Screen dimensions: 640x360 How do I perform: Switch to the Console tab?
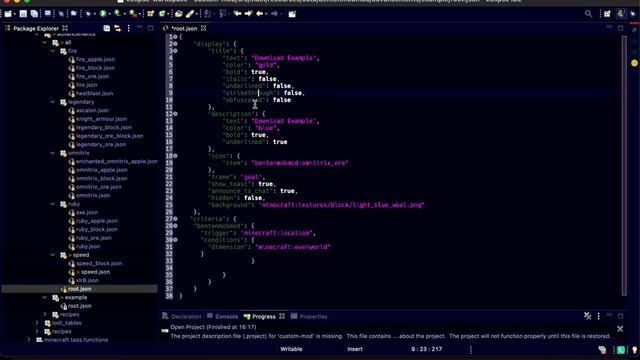pos(222,316)
